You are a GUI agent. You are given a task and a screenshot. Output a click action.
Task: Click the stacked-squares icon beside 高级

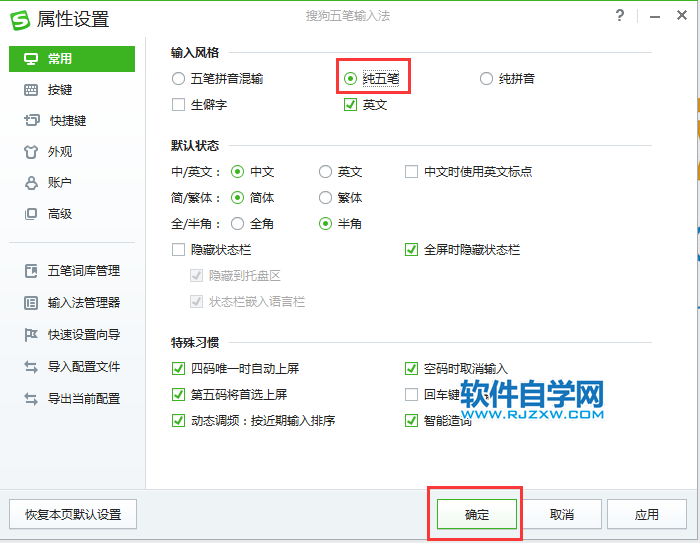31,214
